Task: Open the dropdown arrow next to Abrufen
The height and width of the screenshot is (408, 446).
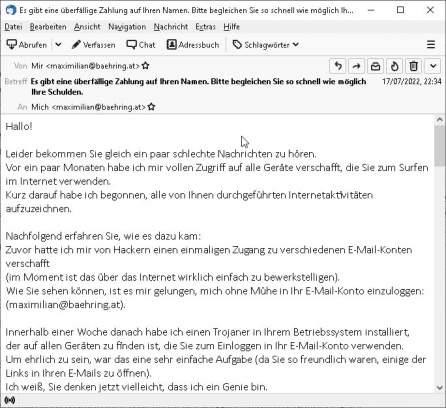Action: pyautogui.click(x=58, y=45)
